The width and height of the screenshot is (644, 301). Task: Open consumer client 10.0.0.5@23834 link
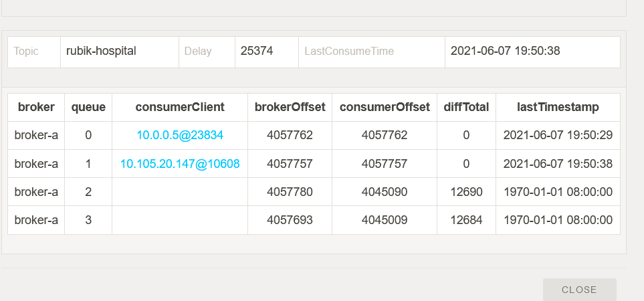click(x=180, y=135)
